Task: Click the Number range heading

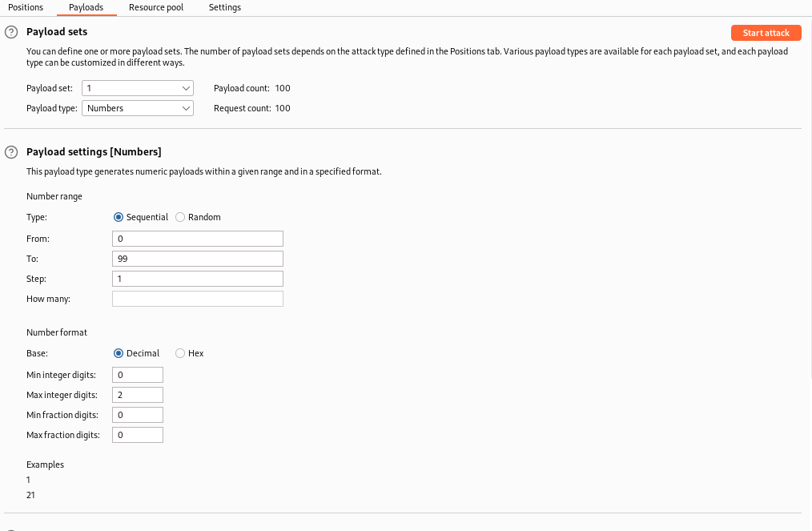Action: [54, 196]
